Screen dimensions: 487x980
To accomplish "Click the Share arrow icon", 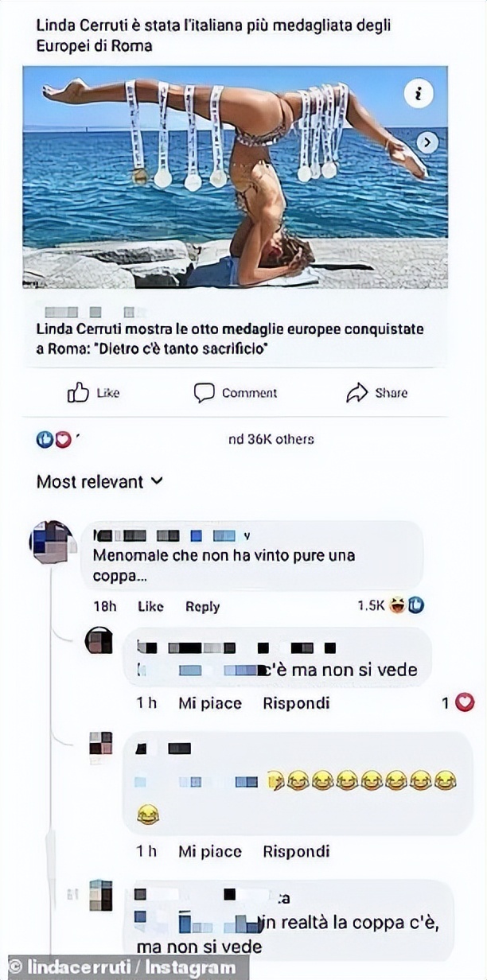I will [x=356, y=392].
